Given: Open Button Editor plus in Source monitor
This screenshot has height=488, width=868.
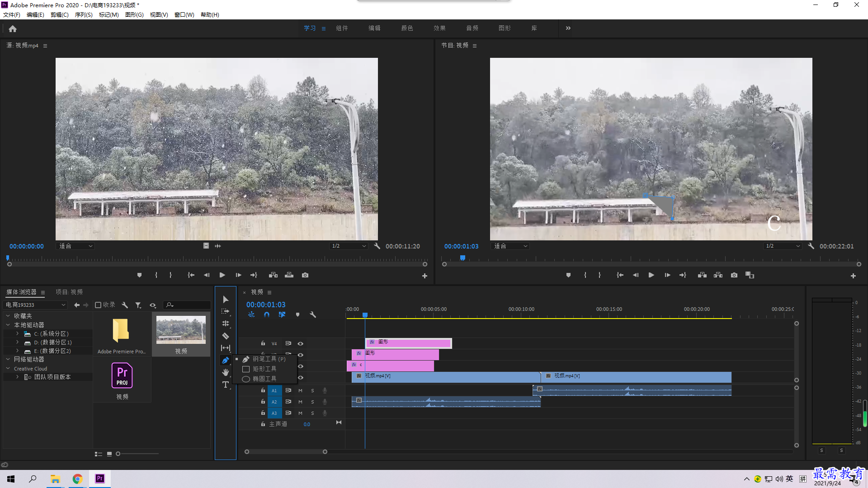Looking at the screenshot, I should point(425,276).
